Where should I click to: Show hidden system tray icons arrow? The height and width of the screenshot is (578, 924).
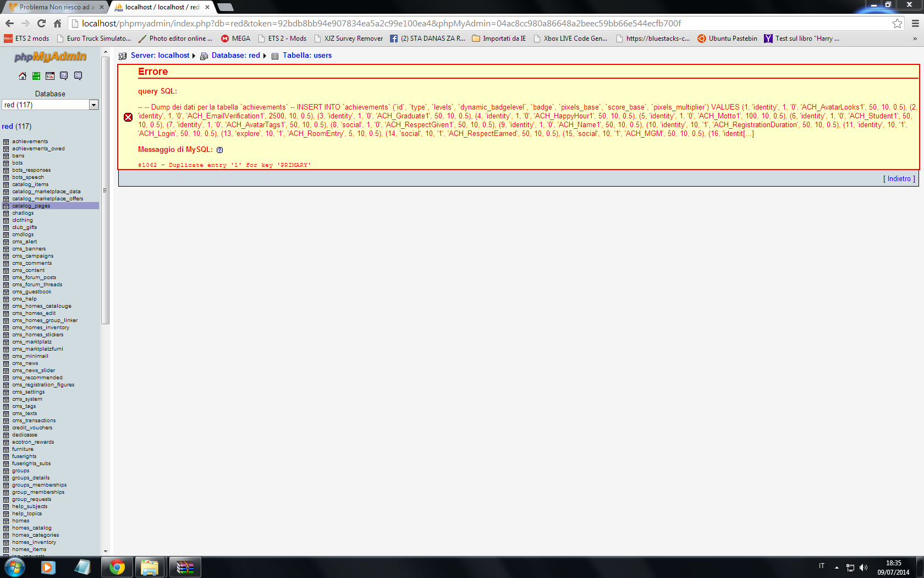click(x=837, y=568)
